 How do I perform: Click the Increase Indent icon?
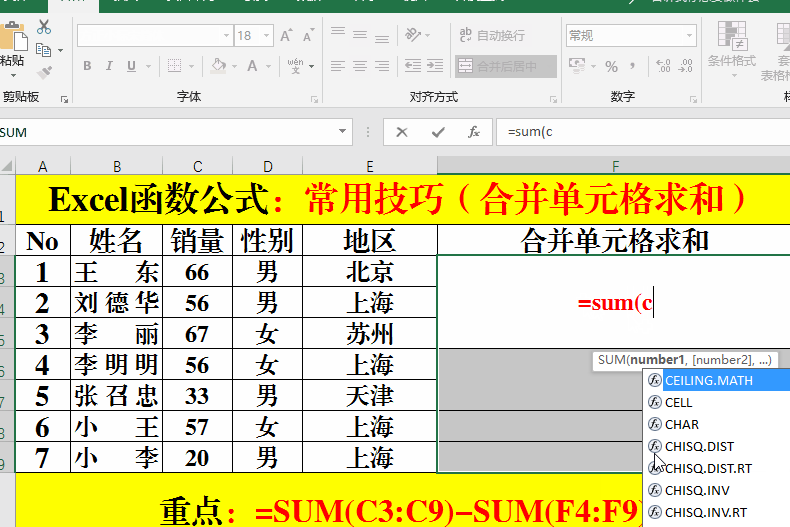435,66
